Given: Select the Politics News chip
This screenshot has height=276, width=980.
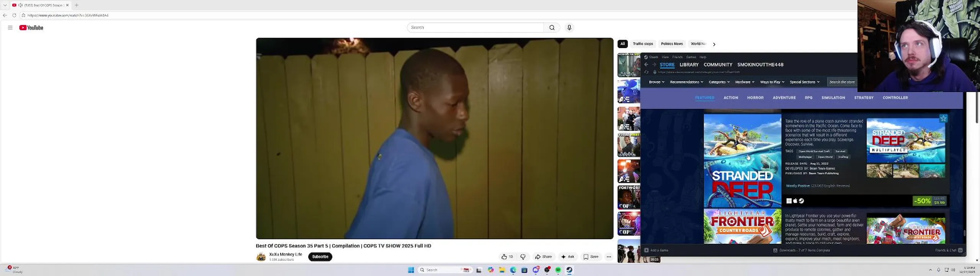Looking at the screenshot, I should point(672,44).
